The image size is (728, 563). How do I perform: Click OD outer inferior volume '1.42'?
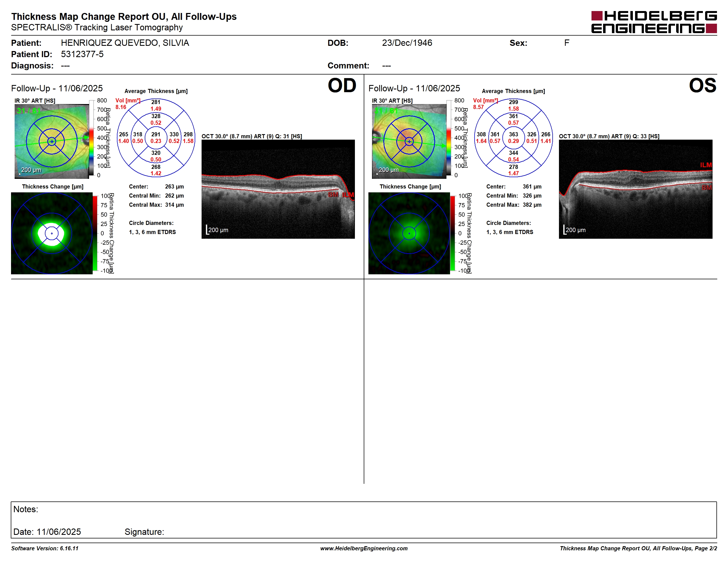(156, 173)
